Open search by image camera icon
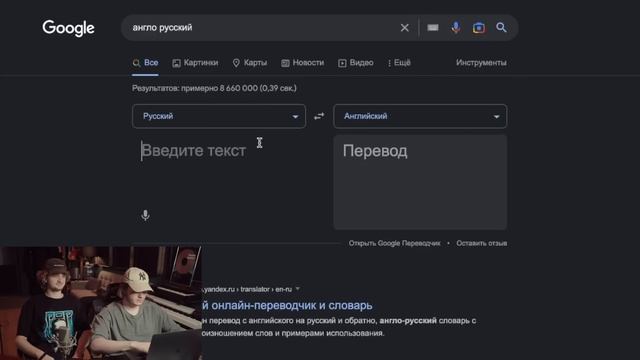640x360 pixels. pos(479,27)
